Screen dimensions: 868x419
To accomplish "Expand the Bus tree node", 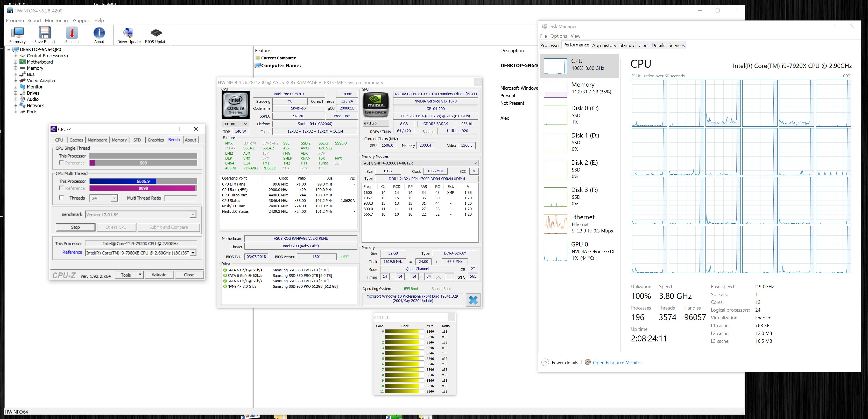I will [x=16, y=74].
